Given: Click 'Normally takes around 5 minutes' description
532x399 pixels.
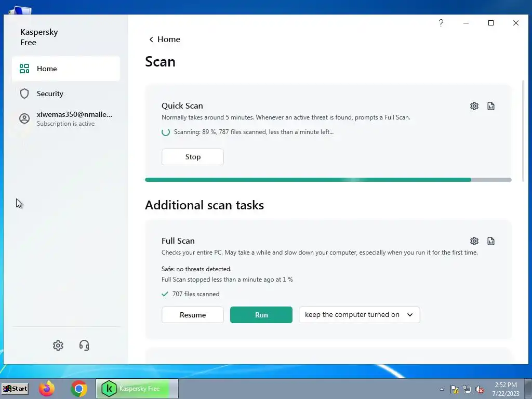Looking at the screenshot, I should click(x=286, y=117).
